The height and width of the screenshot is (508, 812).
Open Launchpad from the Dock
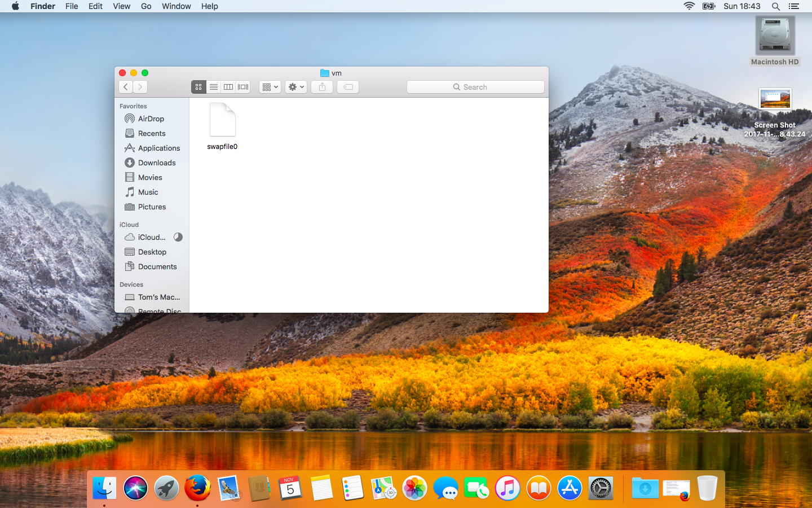166,488
